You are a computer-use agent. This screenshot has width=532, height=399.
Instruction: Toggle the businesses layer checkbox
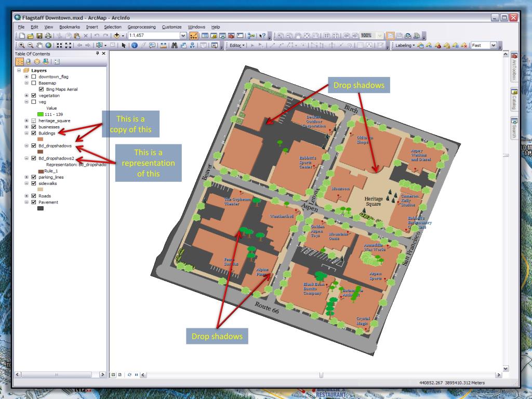[34, 127]
